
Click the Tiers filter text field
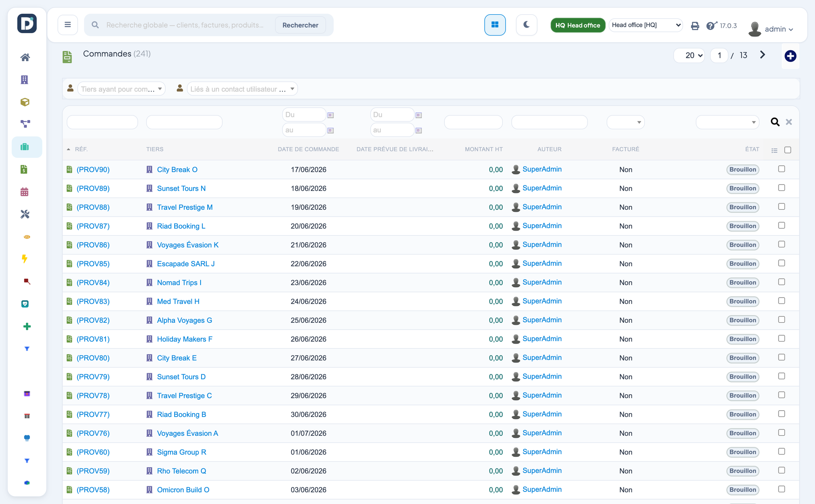(184, 122)
